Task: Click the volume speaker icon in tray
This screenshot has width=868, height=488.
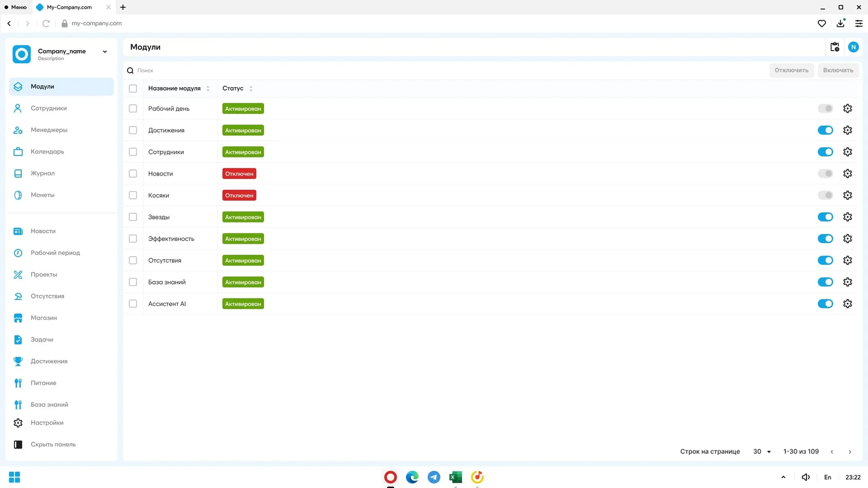Action: coord(805,477)
